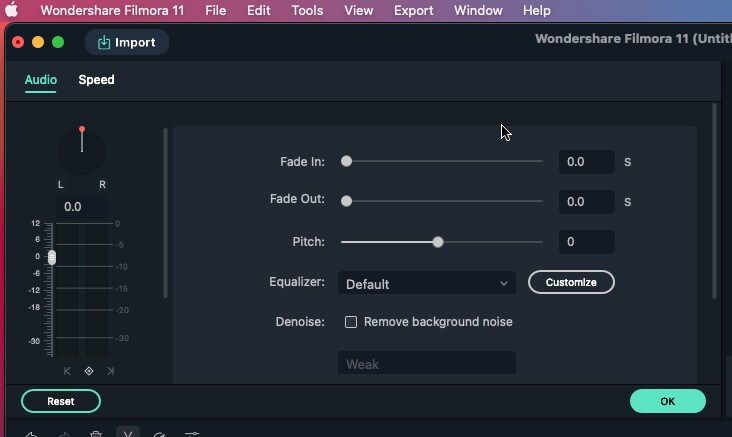Click the -18 mark on the volume scale
The height and width of the screenshot is (437, 732).
[34, 308]
